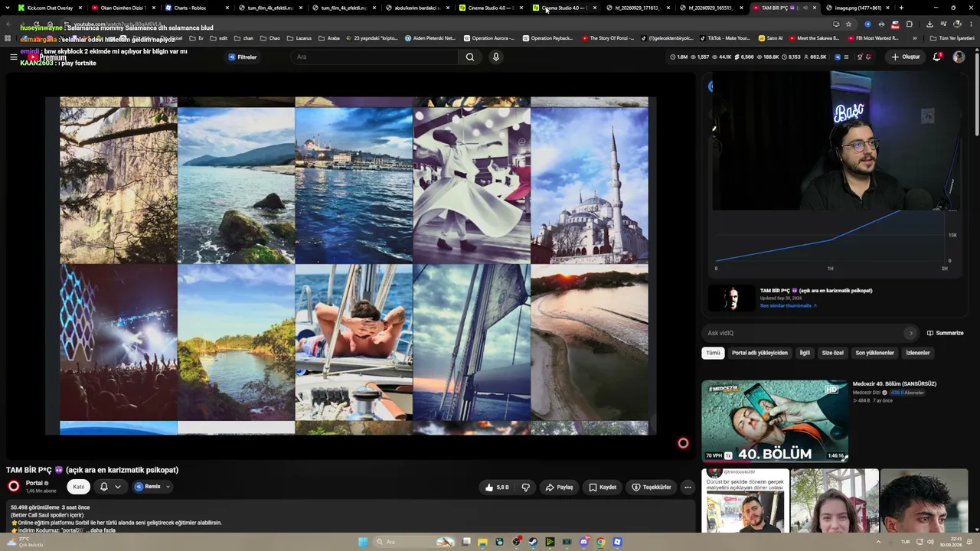The image size is (980, 551).
Task: Dislike the video with thumbs down
Action: pos(525,487)
